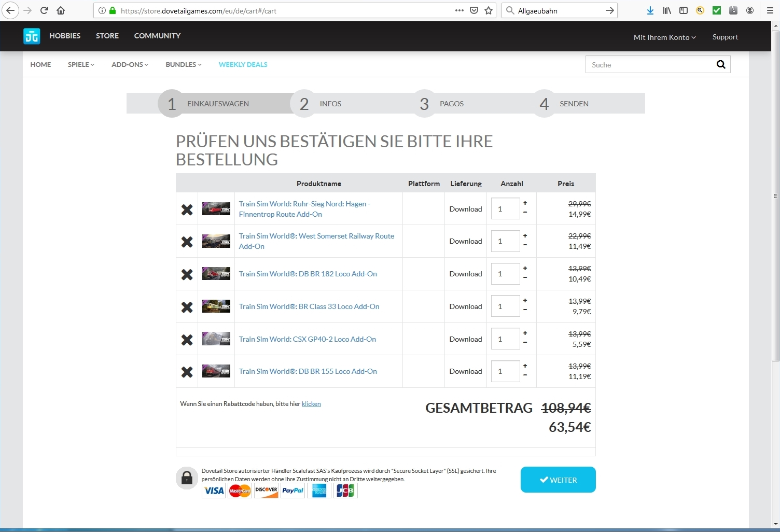Image resolution: width=780 pixels, height=532 pixels.
Task: Open the browser home page icon
Action: click(x=61, y=10)
